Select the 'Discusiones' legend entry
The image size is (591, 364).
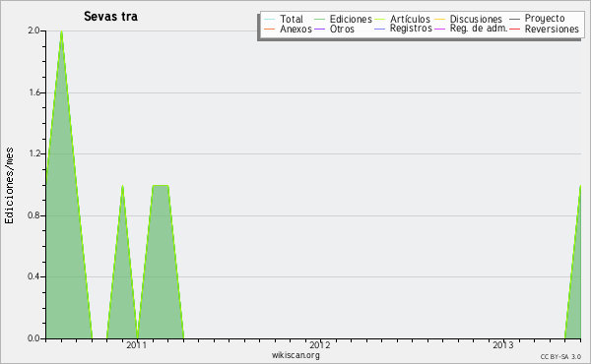point(476,19)
